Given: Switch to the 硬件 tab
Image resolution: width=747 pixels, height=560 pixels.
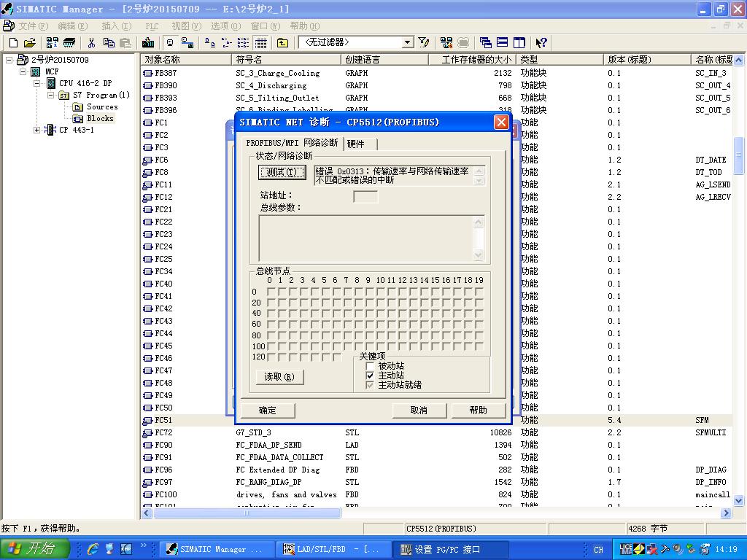Looking at the screenshot, I should pyautogui.click(x=355, y=144).
